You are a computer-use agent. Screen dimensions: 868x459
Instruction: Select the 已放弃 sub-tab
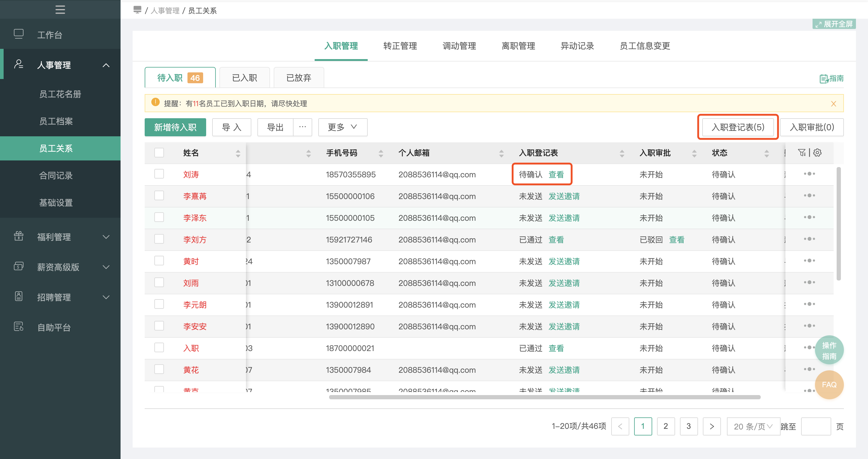tap(299, 78)
